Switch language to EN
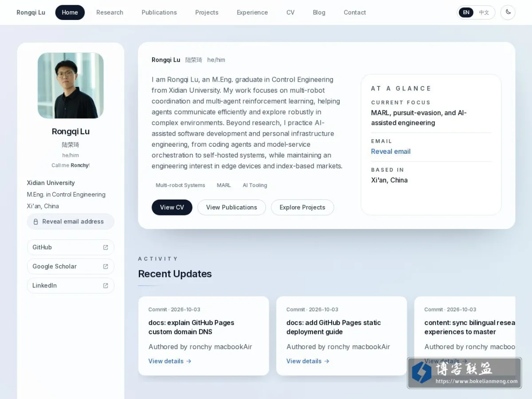This screenshot has width=532, height=399. tap(466, 12)
